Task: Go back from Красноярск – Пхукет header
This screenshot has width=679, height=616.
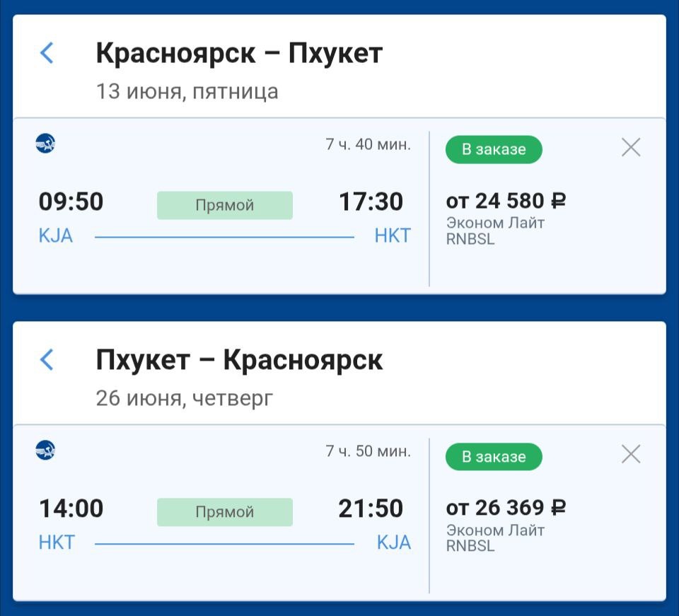Action: pos(47,53)
